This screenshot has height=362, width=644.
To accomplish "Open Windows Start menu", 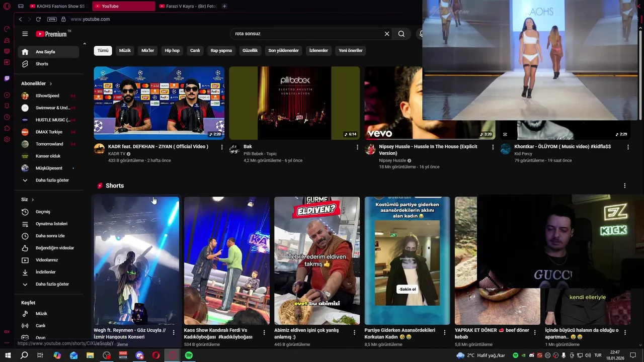I will point(8,355).
